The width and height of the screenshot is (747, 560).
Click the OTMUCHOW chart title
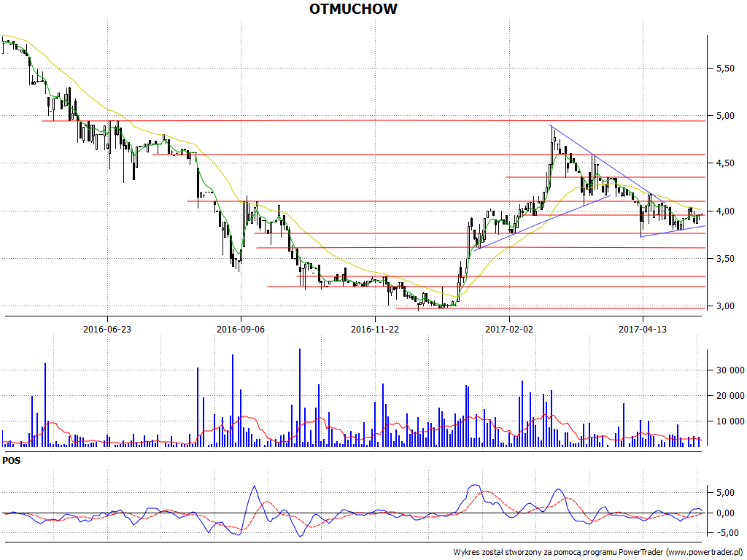point(353,9)
